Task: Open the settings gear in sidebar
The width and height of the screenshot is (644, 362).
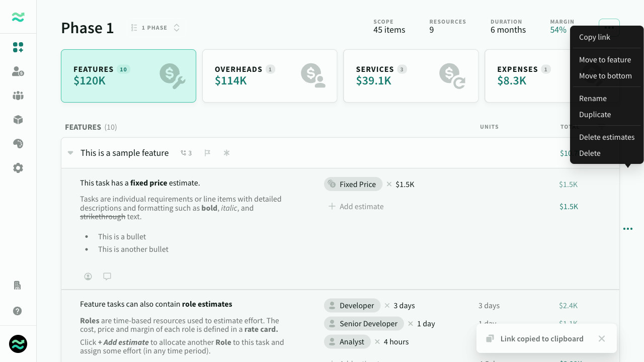Action: [18, 168]
